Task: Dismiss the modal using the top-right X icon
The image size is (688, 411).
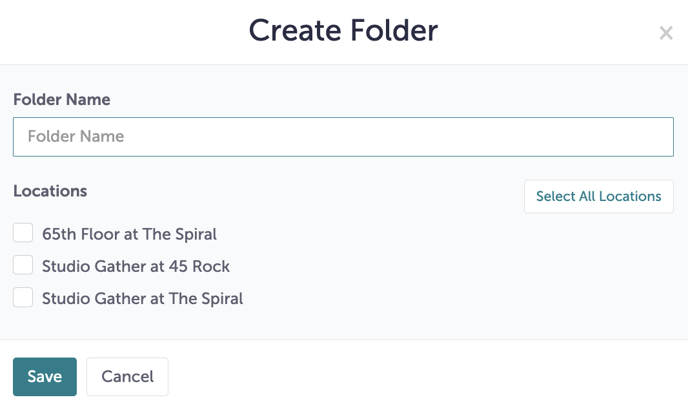Action: [665, 33]
